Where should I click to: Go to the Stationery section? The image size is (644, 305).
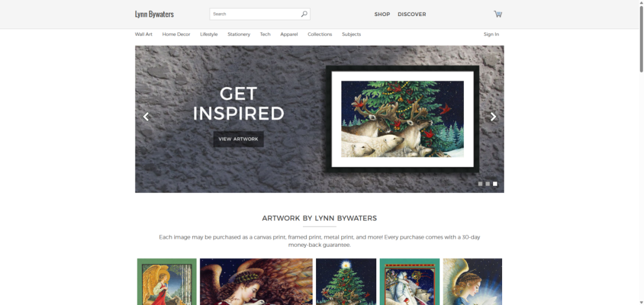coord(239,35)
